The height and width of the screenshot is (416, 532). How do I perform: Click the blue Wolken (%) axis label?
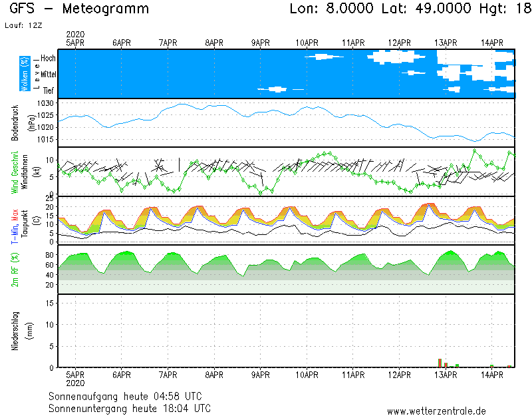25,74
